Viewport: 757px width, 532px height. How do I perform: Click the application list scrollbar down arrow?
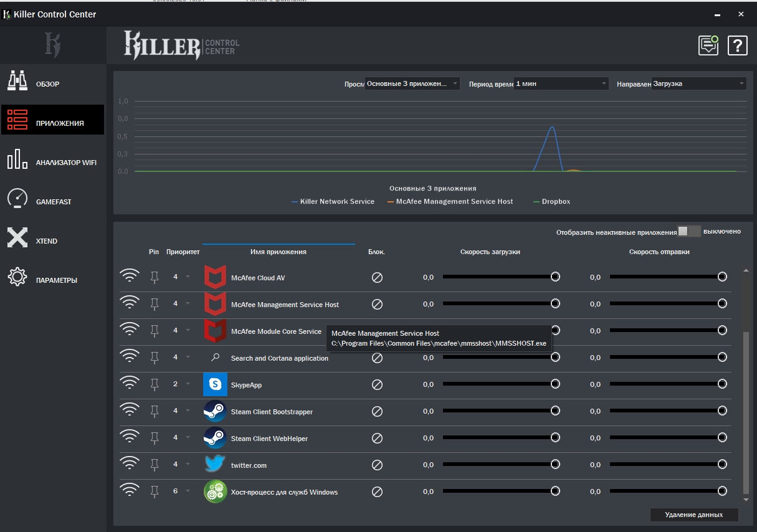coord(746,500)
